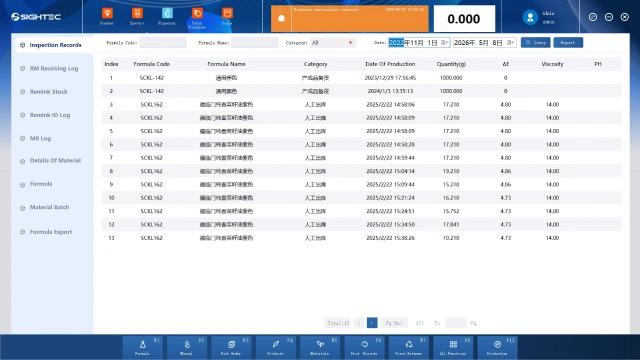
Task: Open All Functions shortcut F8
Action: click(453, 347)
